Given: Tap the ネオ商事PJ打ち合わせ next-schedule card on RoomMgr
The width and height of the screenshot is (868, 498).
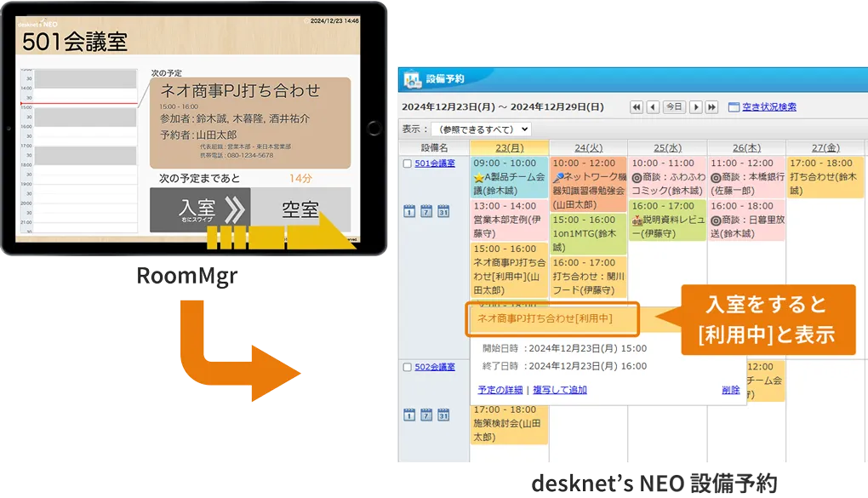Looking at the screenshot, I should point(250,123).
